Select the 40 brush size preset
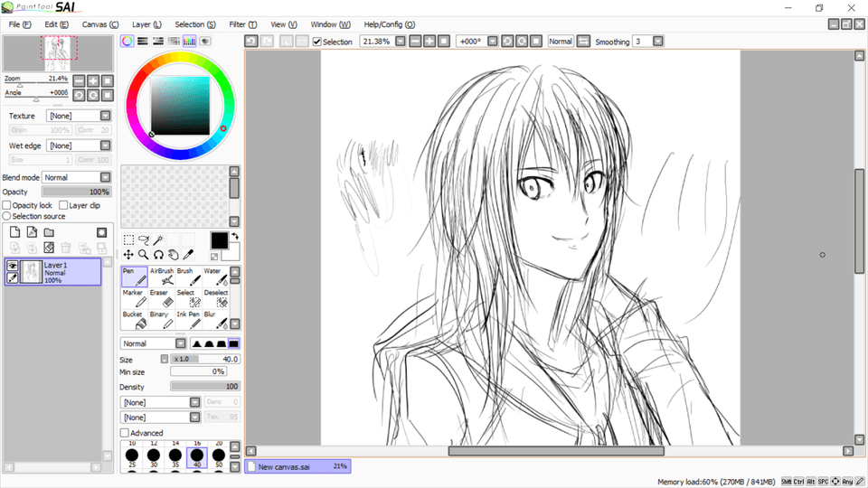The width and height of the screenshot is (868, 488). click(x=197, y=458)
